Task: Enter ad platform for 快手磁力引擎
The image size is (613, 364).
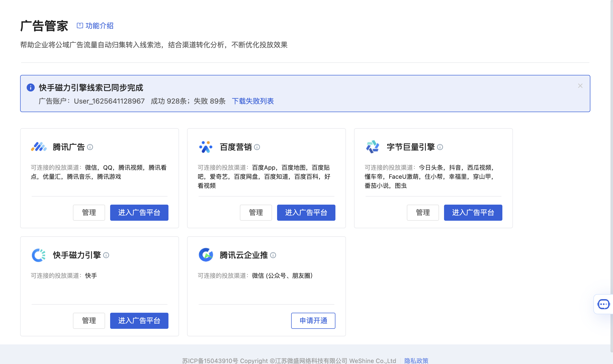Action: point(139,321)
